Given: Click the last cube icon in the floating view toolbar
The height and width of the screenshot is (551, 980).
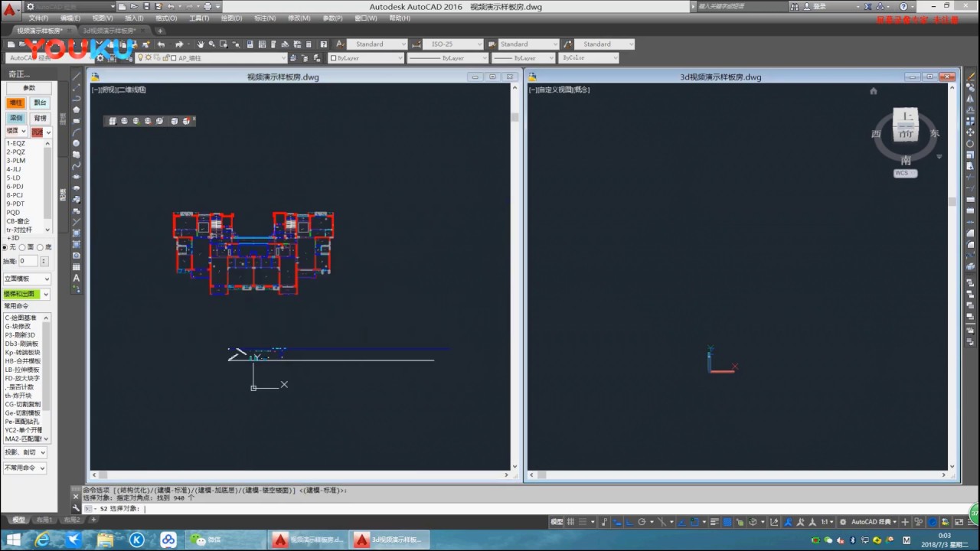Looking at the screenshot, I should (186, 121).
